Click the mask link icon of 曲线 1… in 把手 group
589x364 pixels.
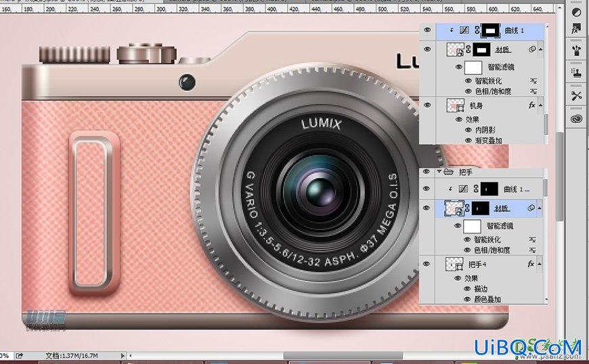[476, 189]
